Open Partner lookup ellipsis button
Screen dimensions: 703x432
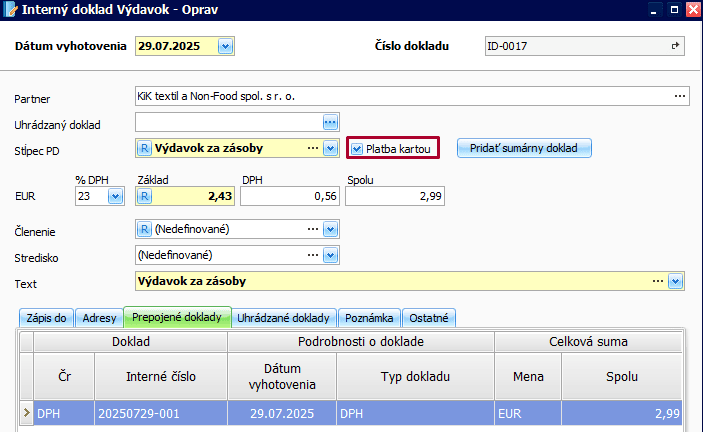pos(680,97)
